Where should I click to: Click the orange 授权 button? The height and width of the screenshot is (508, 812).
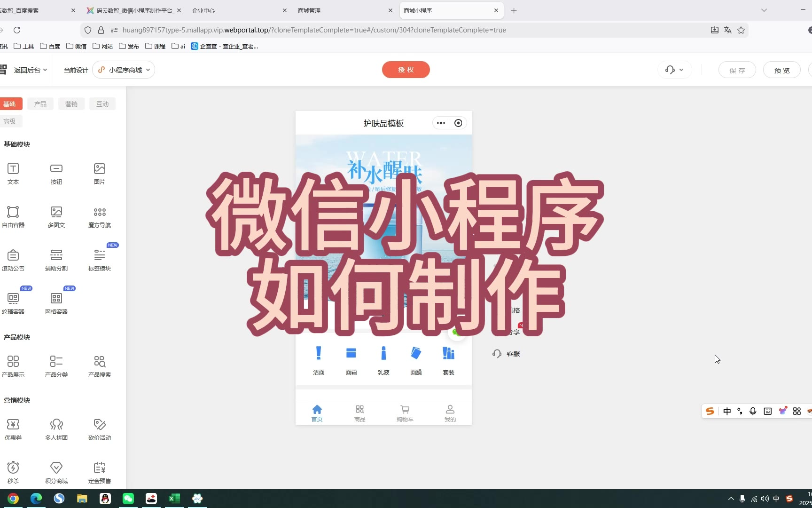point(406,70)
